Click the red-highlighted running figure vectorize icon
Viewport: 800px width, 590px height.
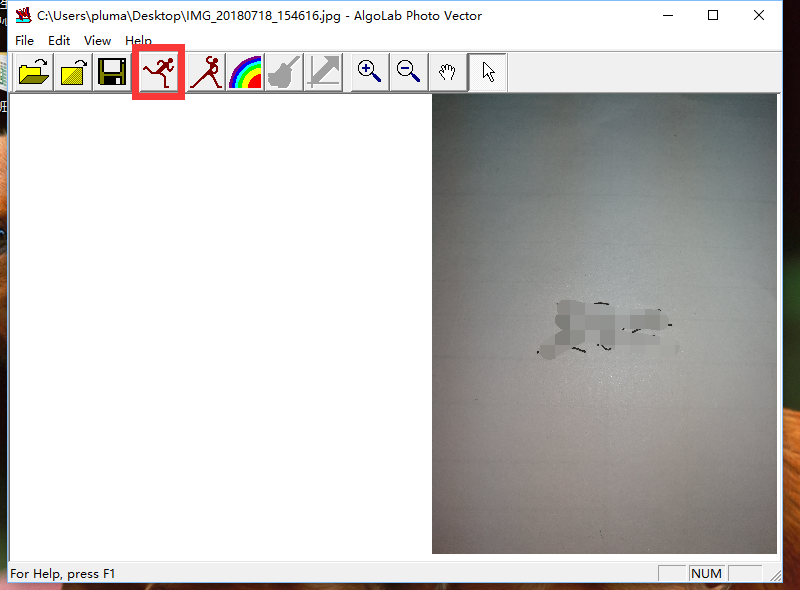tap(158, 73)
